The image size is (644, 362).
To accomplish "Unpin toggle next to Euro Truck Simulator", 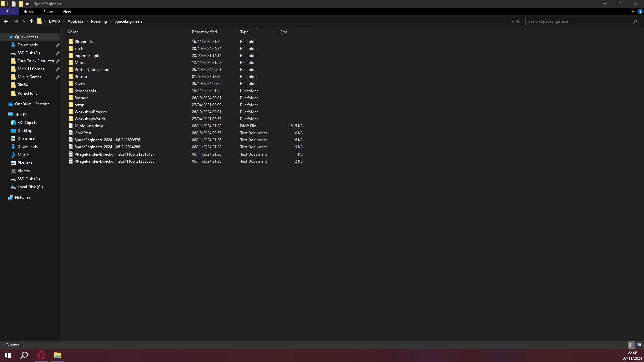I will click(58, 61).
